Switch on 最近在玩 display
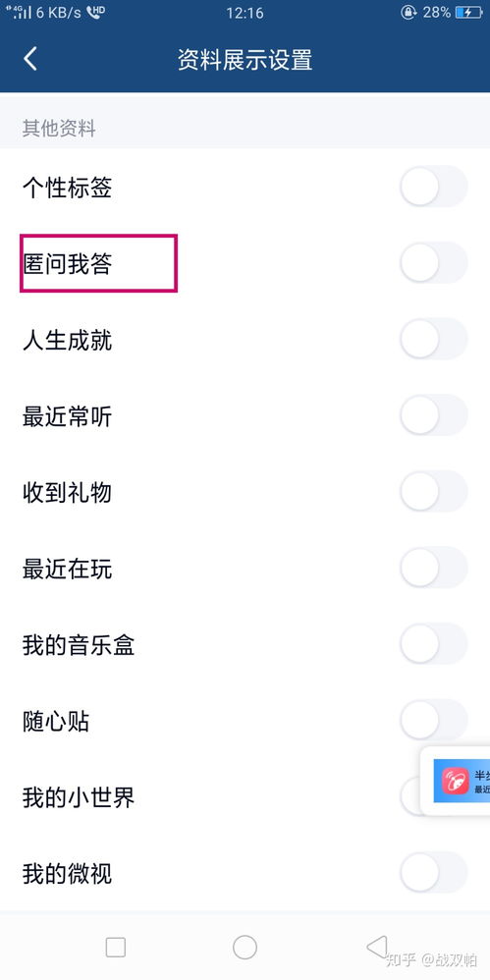 click(x=434, y=568)
